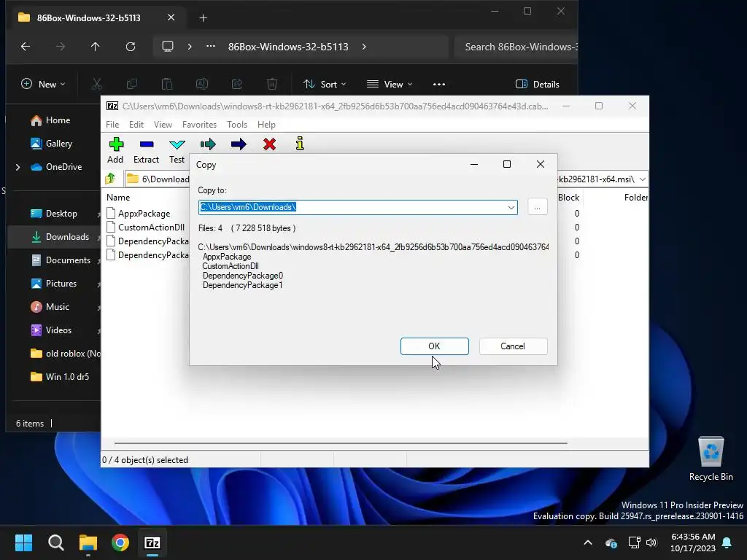The image size is (747, 560).
Task: Open the notification bell in the taskbar
Action: point(727,542)
